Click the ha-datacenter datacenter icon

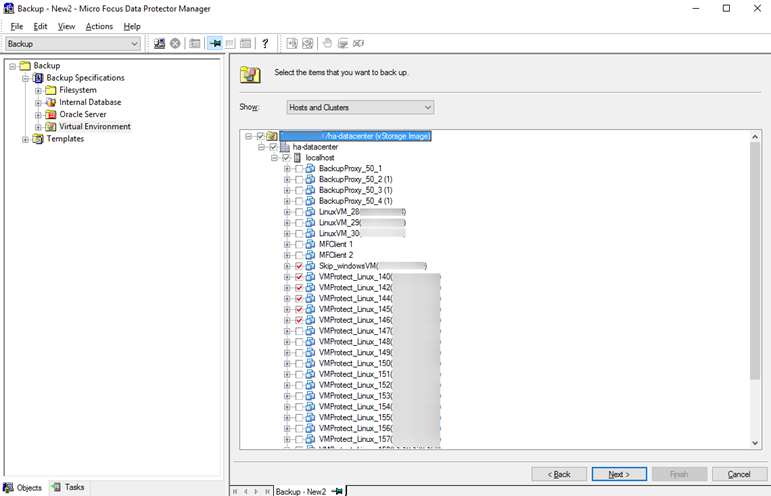[284, 147]
